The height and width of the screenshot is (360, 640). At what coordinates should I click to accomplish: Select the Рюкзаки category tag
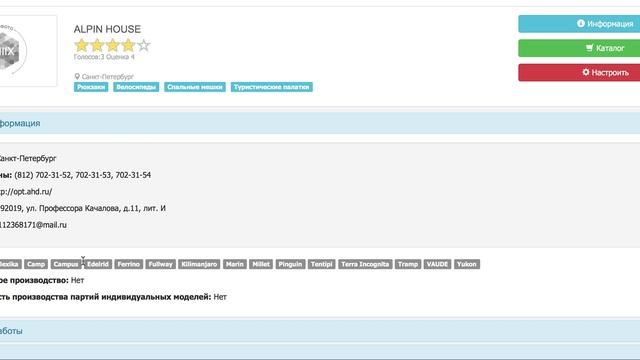(x=91, y=87)
